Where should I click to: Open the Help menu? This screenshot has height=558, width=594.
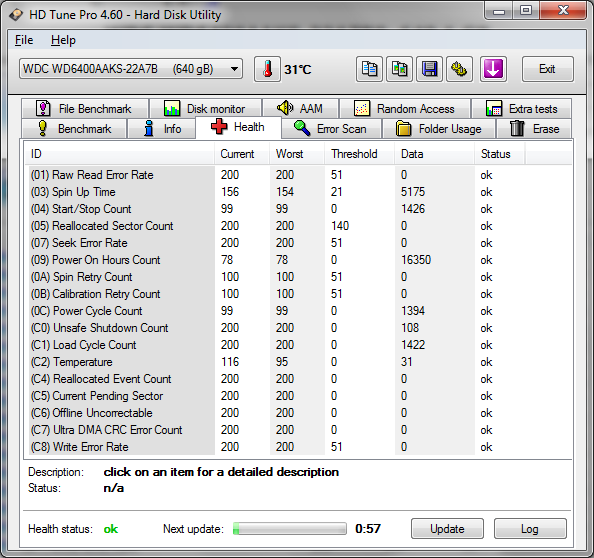[x=63, y=40]
